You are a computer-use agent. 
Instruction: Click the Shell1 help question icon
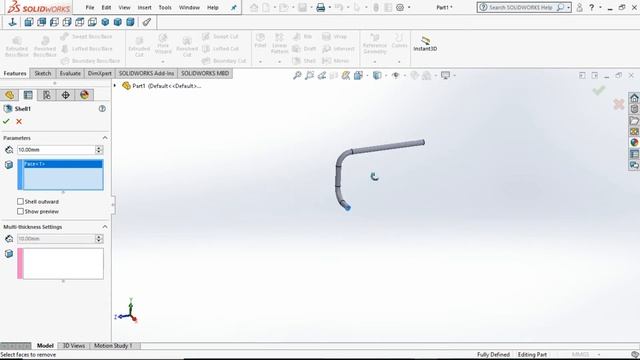click(102, 109)
